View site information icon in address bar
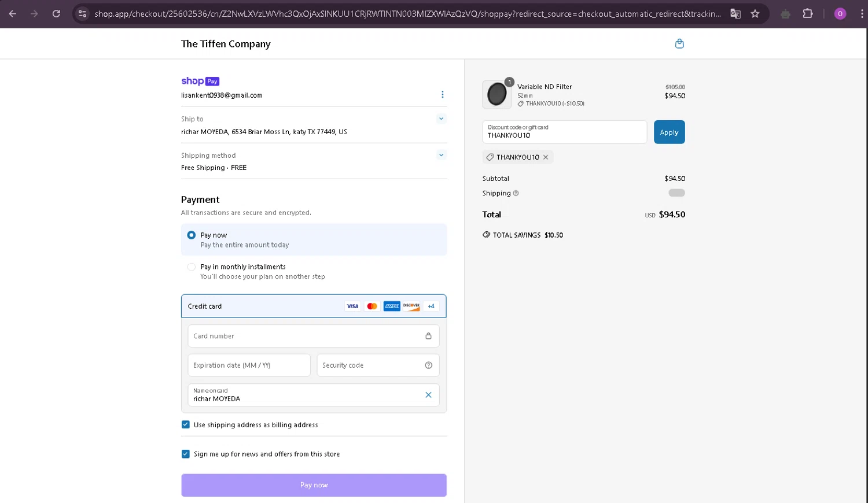Screen dimensions: 868x503 click(82, 13)
